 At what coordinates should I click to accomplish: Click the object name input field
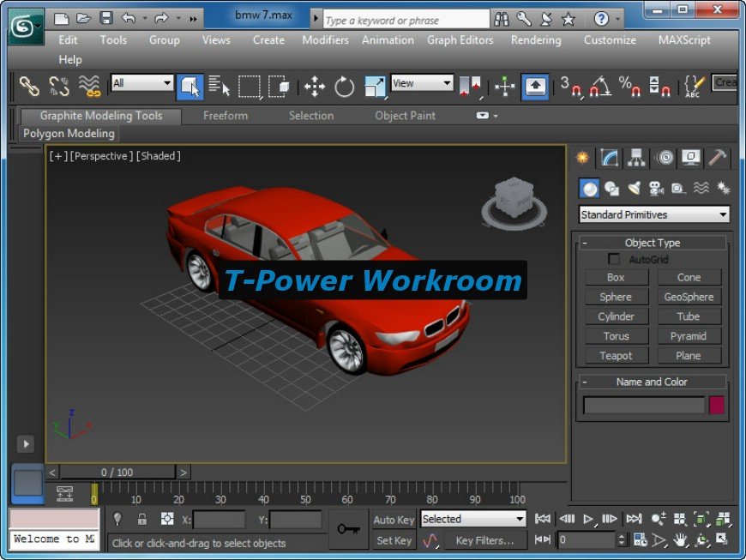coord(644,406)
